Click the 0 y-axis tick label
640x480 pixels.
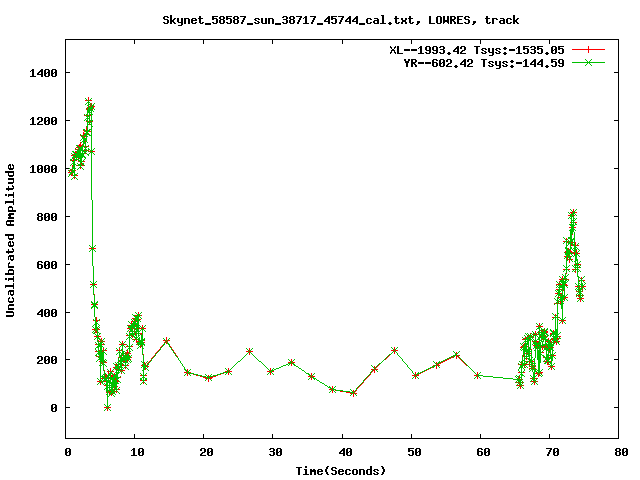coord(54,408)
